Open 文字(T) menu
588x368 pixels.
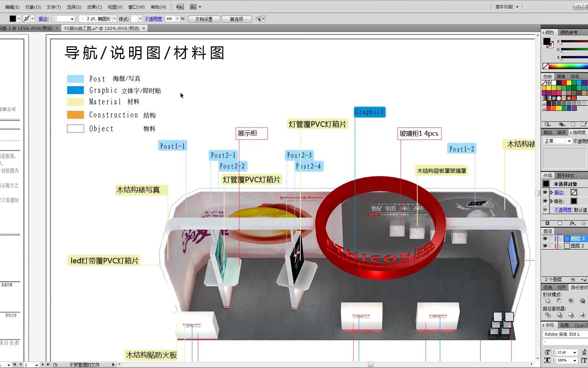tap(54, 7)
